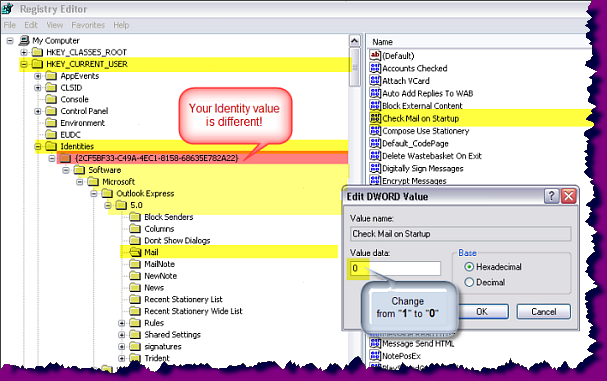The width and height of the screenshot is (607, 381).
Task: Select the Recent Stationery Wide List key
Action: coord(193,311)
